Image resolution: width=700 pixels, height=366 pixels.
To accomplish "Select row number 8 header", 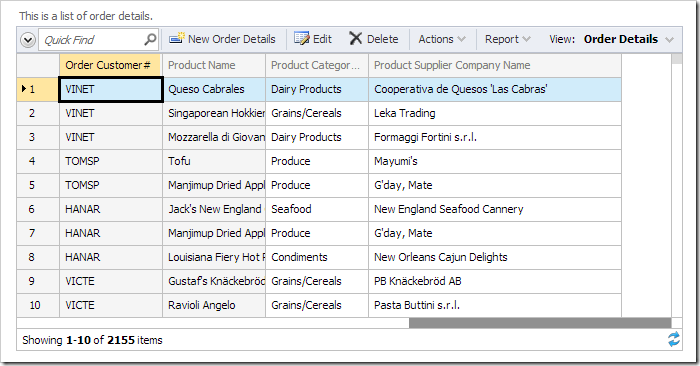I will (x=38, y=258).
